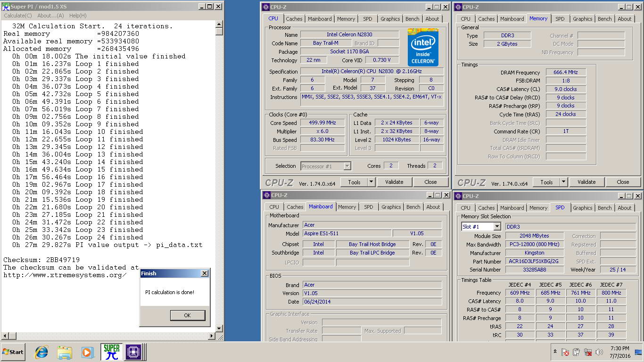Click the DRAM Frequency value 666.4 MHz
The height and width of the screenshot is (362, 644).
(566, 72)
